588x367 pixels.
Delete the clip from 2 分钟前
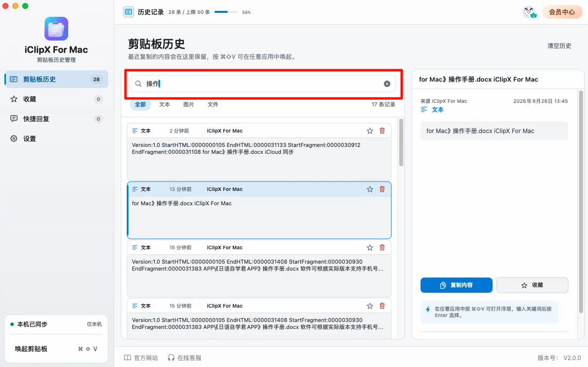pos(382,131)
